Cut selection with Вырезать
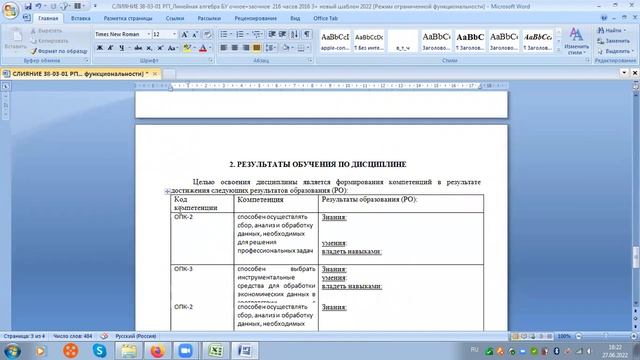The image size is (640, 360). pyautogui.click(x=47, y=31)
